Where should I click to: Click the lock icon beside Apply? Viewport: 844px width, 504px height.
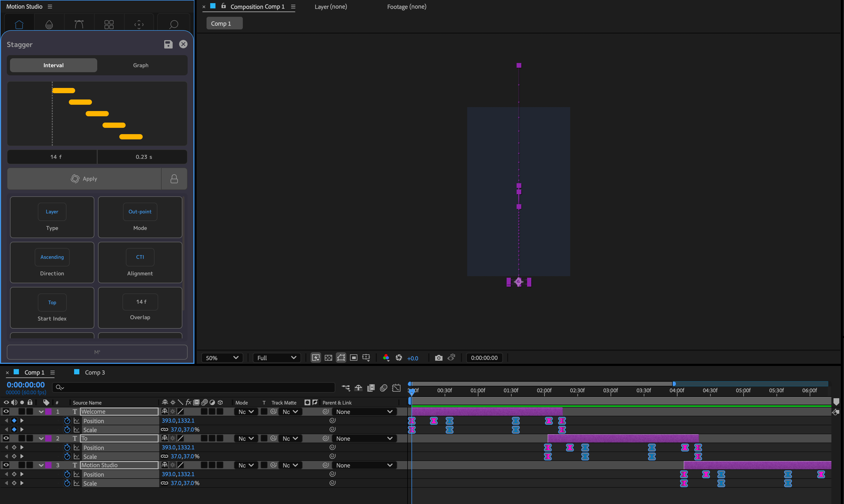coord(174,179)
